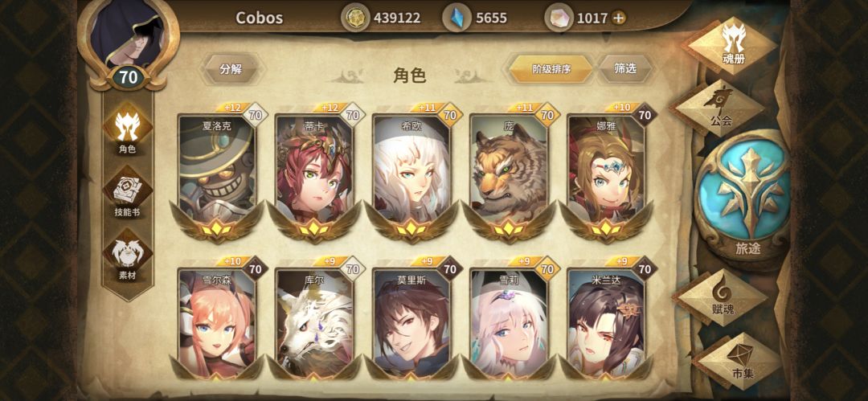Image resolution: width=868 pixels, height=401 pixels.
Task: Open the 公会 guild icon
Action: (x=718, y=108)
